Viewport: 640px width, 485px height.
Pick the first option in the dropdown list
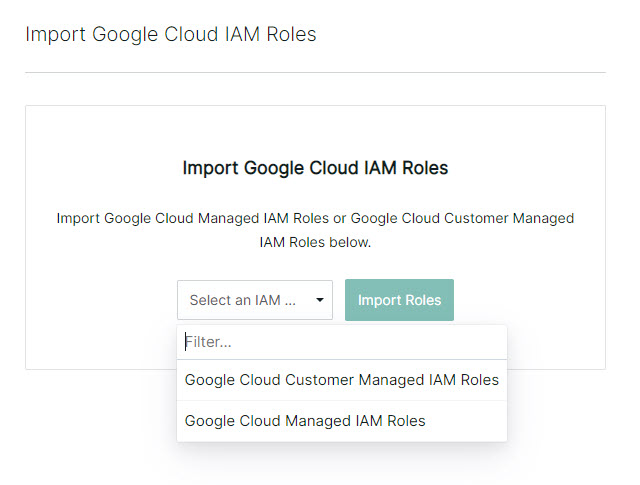pos(342,380)
